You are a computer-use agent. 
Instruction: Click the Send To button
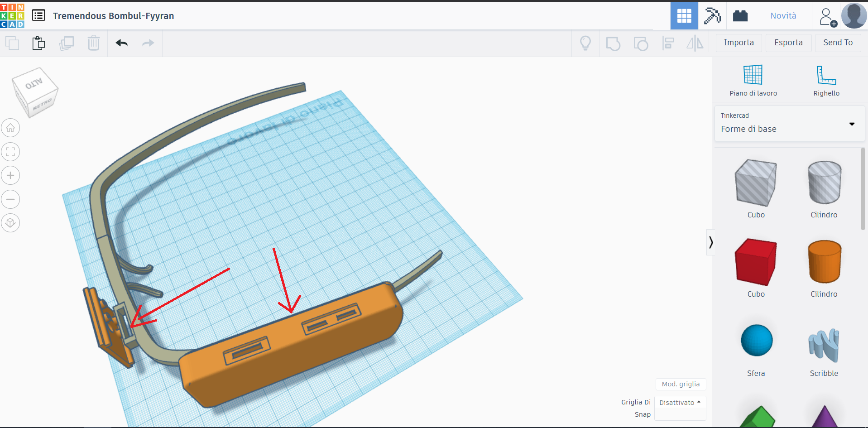(x=838, y=43)
